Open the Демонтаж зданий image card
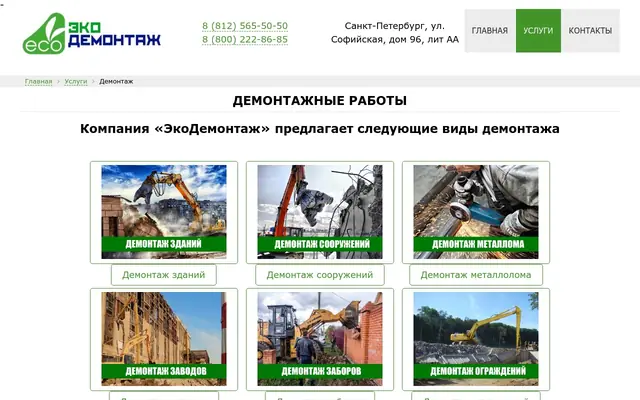The height and width of the screenshot is (400, 640). pos(164,212)
